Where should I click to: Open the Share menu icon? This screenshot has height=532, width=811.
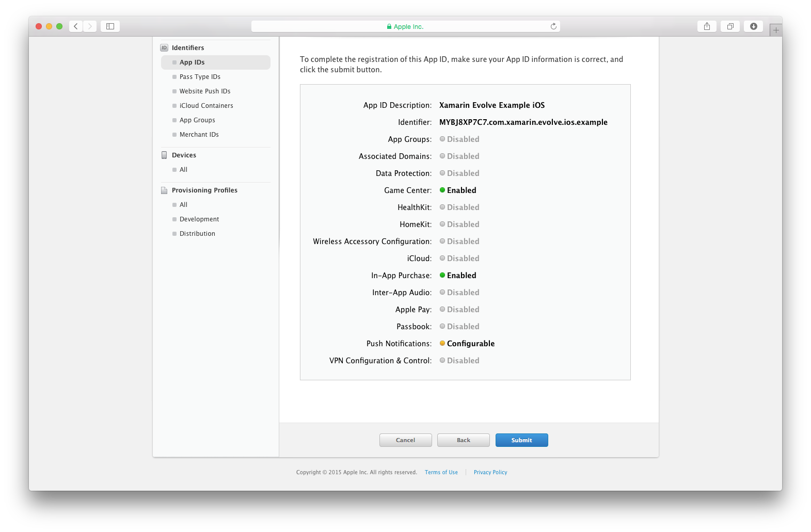(707, 26)
